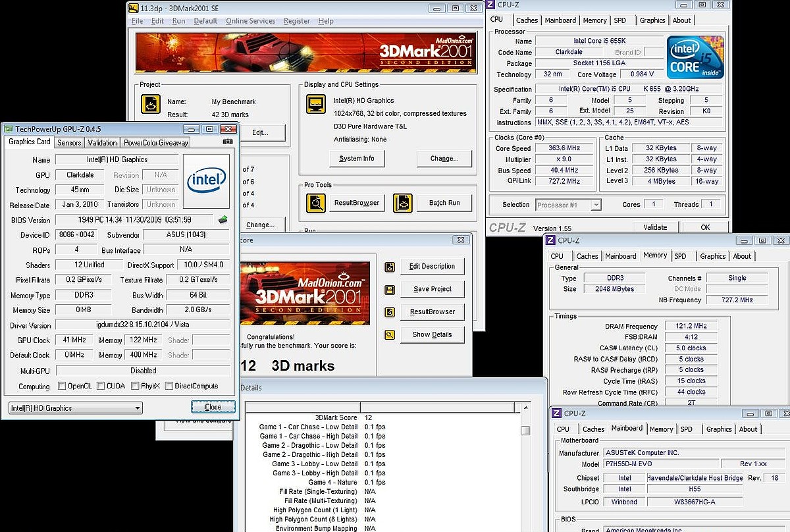Click the BIOS save chip icon
This screenshot has width=790, height=532.
223,220
